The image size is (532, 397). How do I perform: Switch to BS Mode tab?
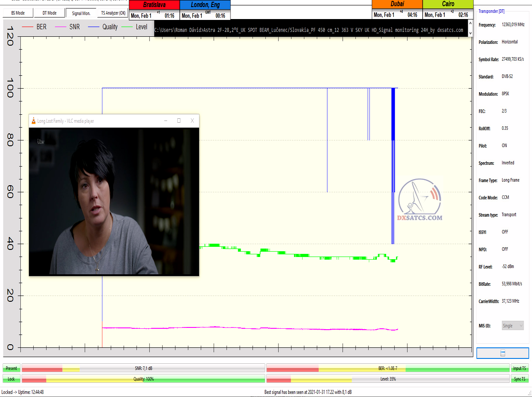[x=18, y=13]
